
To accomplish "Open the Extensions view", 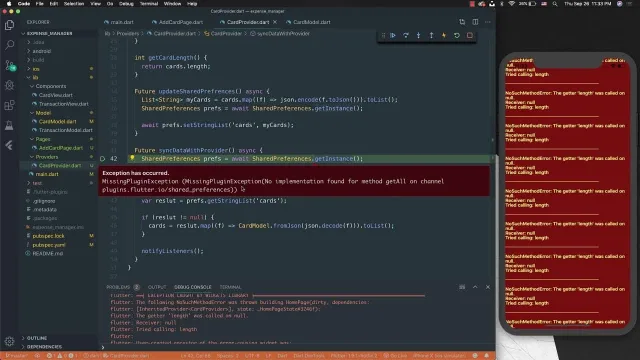I will 9,105.
